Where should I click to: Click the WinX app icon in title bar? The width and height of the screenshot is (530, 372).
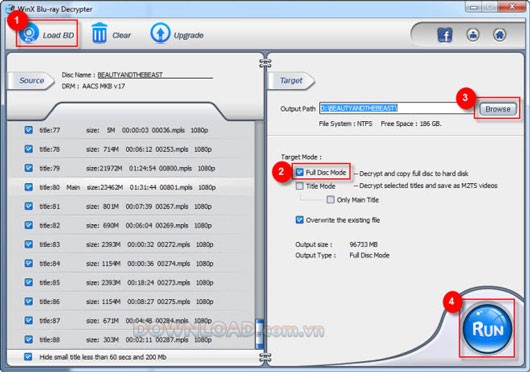click(x=11, y=9)
